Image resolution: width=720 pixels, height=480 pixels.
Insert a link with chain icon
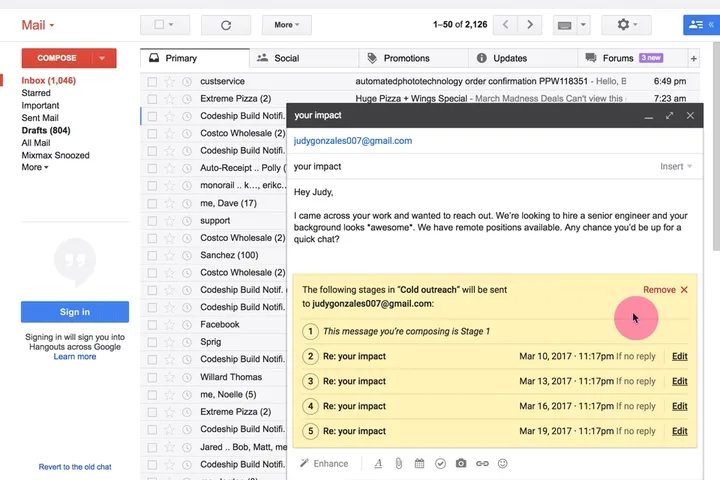pyautogui.click(x=482, y=463)
